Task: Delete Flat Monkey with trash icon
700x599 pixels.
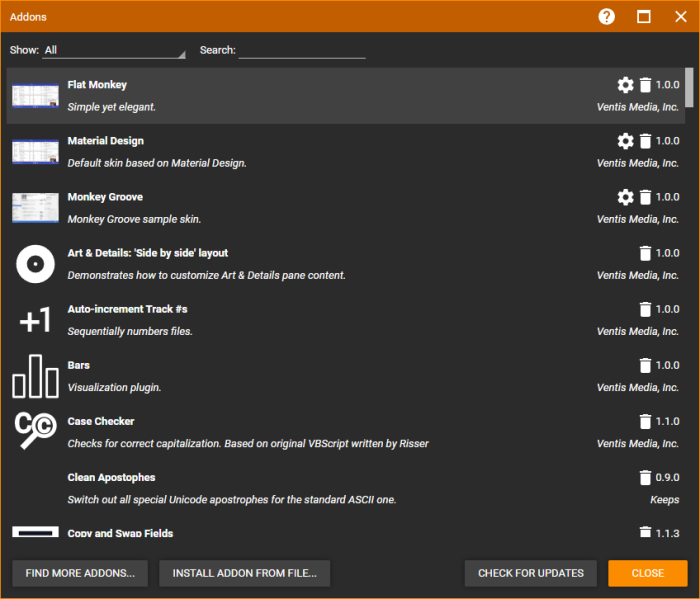Action: (x=645, y=85)
